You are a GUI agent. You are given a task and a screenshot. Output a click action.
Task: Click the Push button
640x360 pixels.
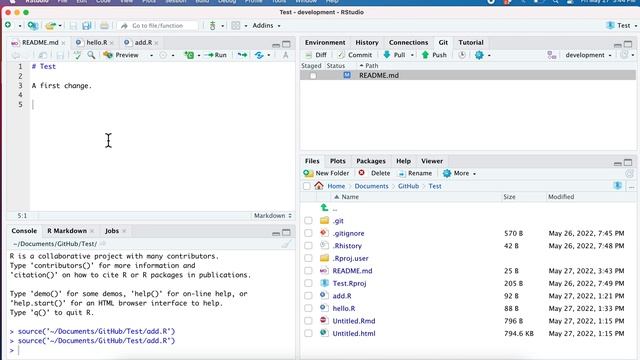[434, 55]
